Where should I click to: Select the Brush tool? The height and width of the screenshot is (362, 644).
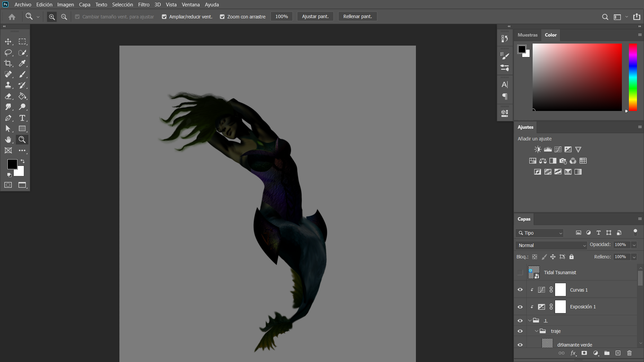pyautogui.click(x=22, y=74)
